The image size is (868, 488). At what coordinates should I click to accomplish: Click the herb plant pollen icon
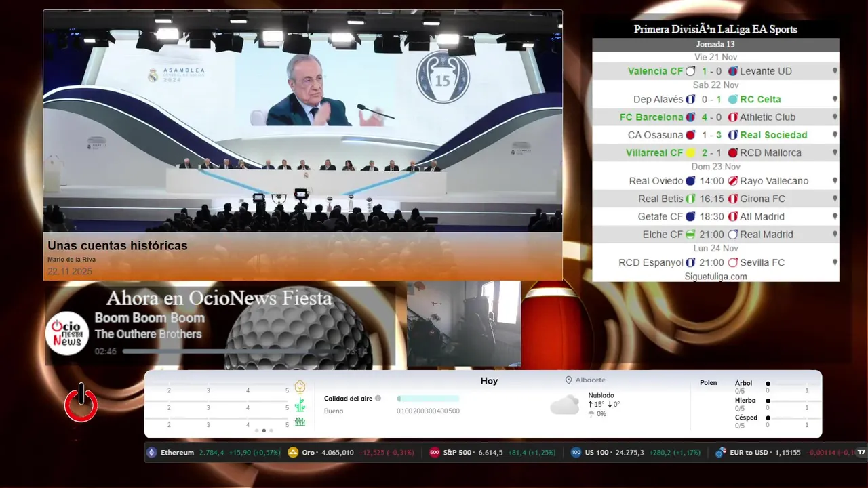click(x=300, y=405)
